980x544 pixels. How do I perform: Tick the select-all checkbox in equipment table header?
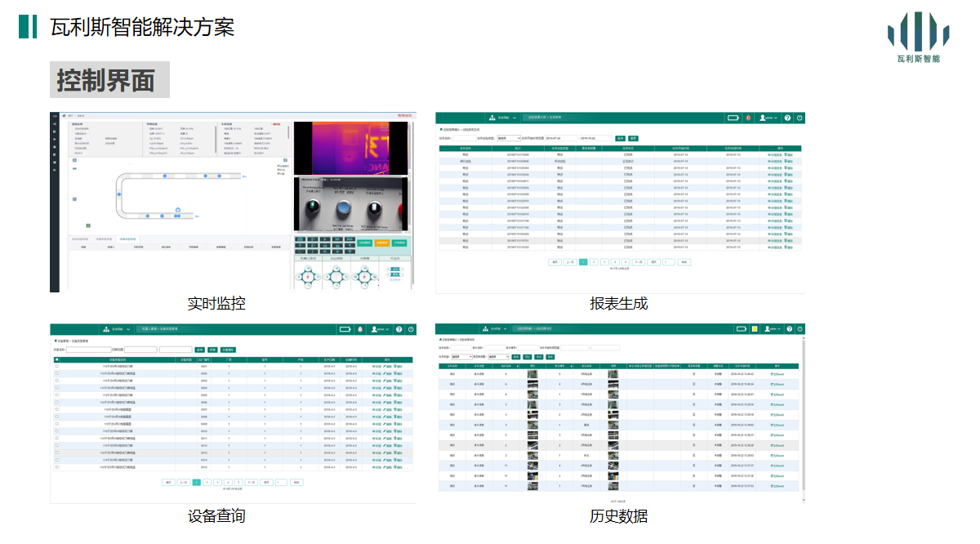56,359
